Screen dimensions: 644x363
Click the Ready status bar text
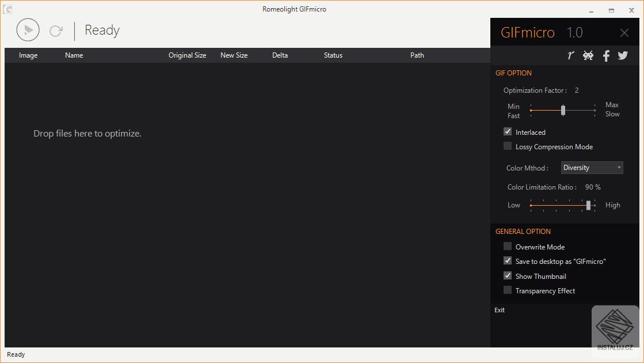(16, 354)
